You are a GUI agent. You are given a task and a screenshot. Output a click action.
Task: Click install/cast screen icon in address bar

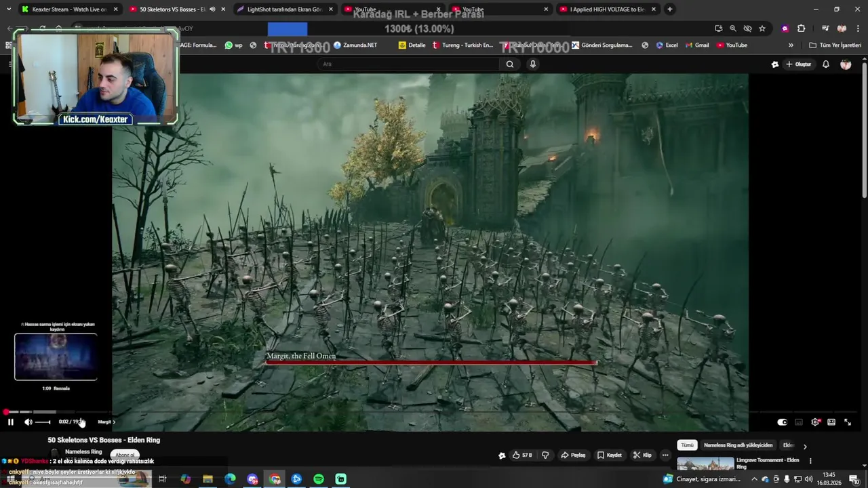[718, 28]
